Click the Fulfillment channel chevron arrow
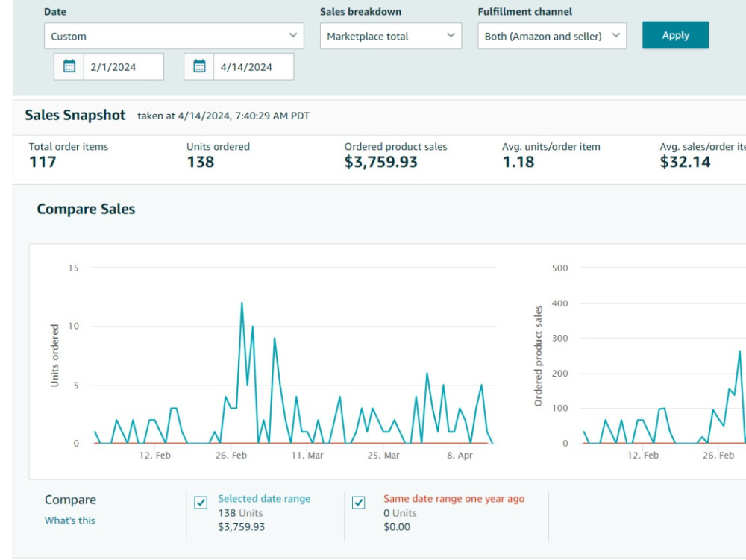This screenshot has height=560, width=746. tap(615, 35)
